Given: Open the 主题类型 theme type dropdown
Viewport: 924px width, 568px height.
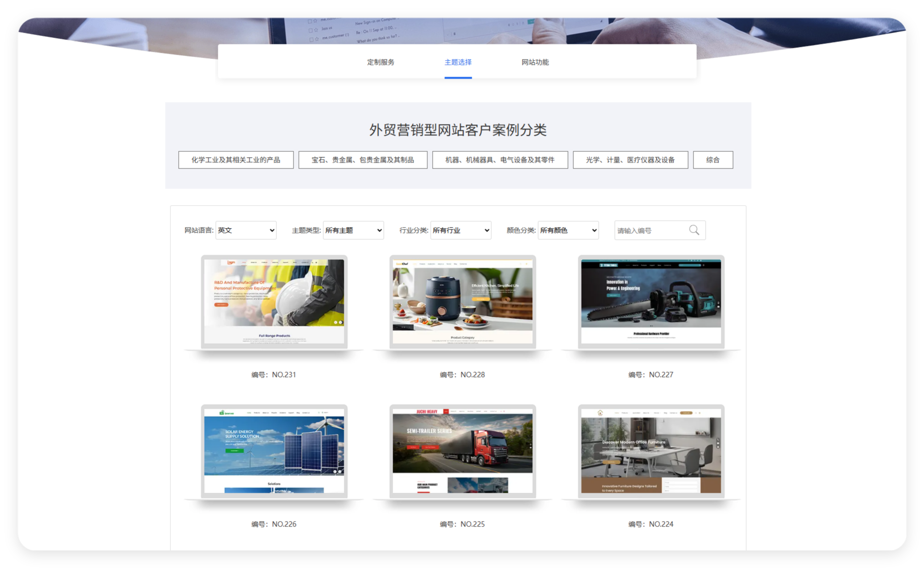Looking at the screenshot, I should (353, 230).
